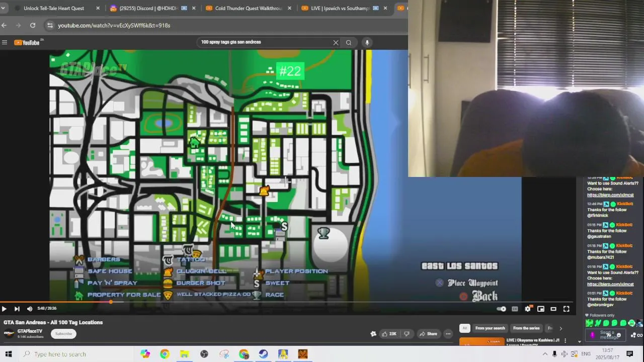The height and width of the screenshot is (362, 644).
Task: Switch to Unlock Tell-Tale Heart Quest tab
Action: (x=54, y=8)
